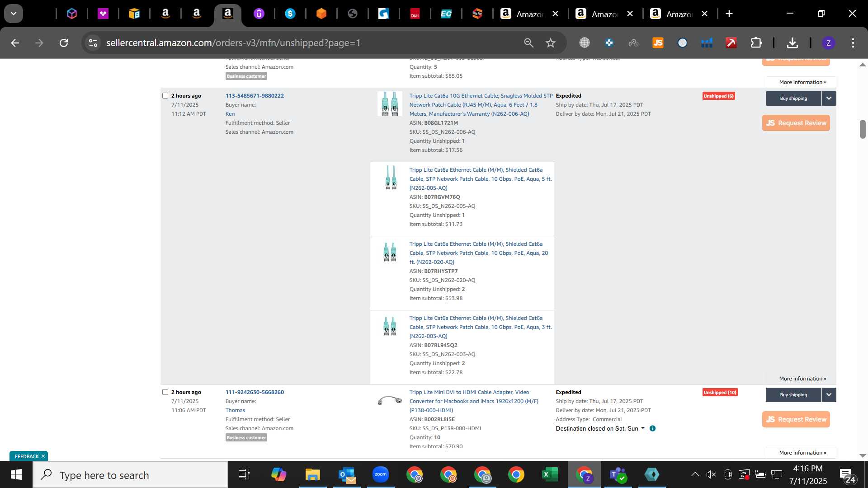Open a new browser tab
This screenshot has width=868, height=488.
coord(729,14)
